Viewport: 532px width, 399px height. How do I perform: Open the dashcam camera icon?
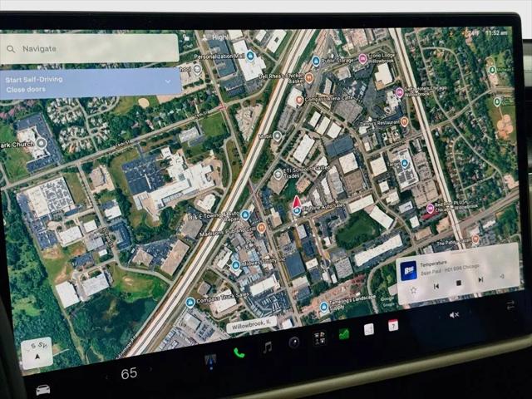tap(294, 342)
